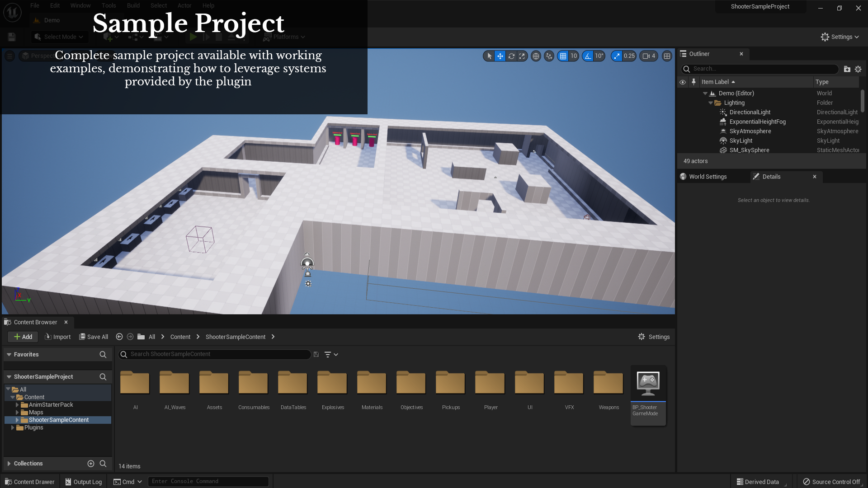Open the editor Settings dropdown in top toolbar
This screenshot has height=488, width=868.
tap(840, 37)
